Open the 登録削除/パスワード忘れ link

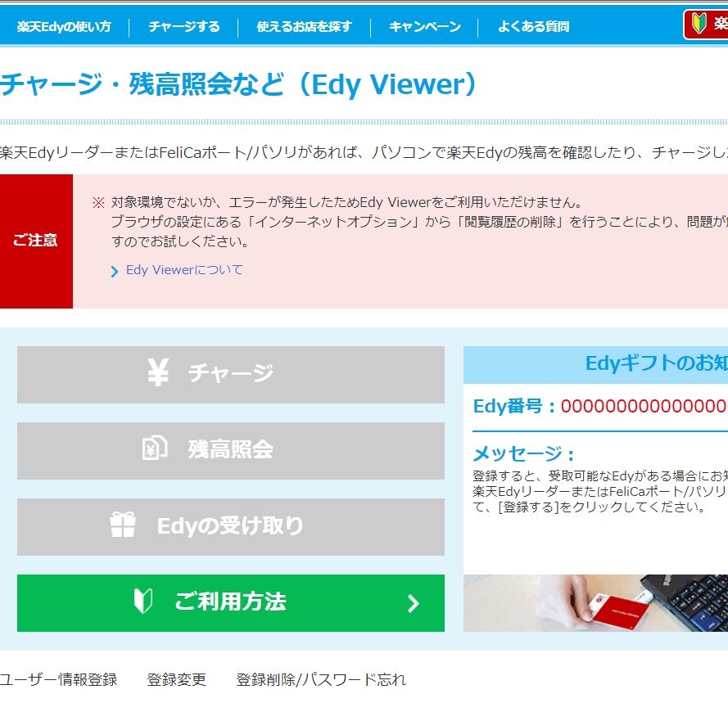[x=321, y=679]
